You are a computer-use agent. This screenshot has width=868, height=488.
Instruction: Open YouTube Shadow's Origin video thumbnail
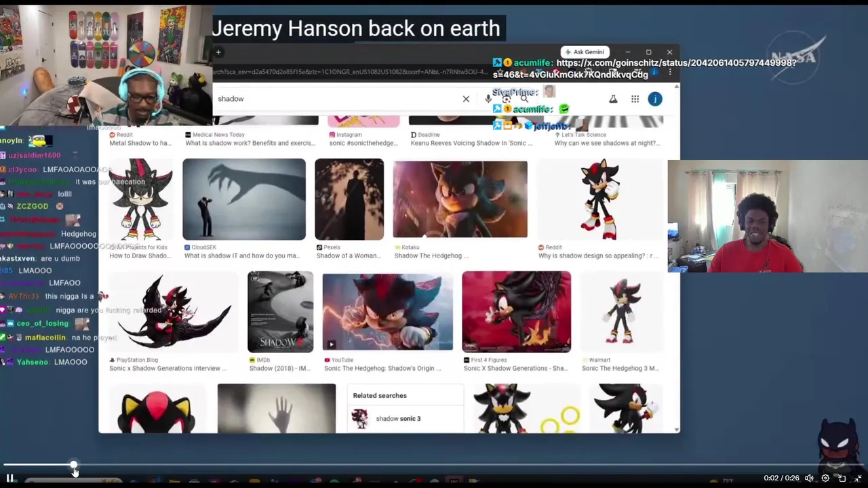point(387,312)
